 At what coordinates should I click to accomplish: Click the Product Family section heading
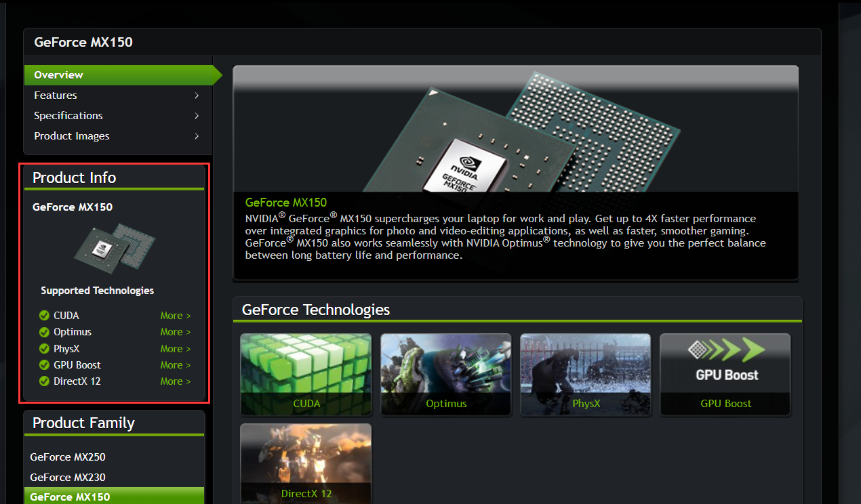83,423
